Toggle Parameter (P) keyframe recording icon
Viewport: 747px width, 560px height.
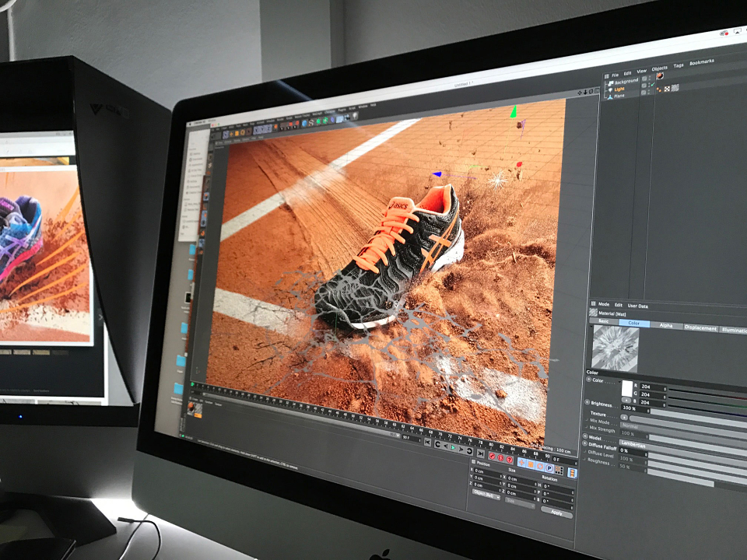click(549, 468)
